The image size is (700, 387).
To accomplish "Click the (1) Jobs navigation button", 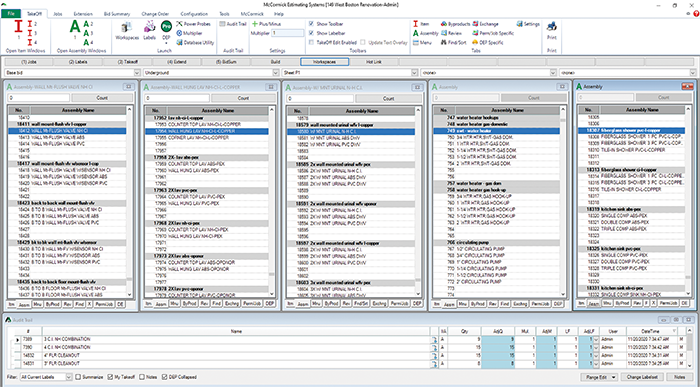I will [x=29, y=62].
